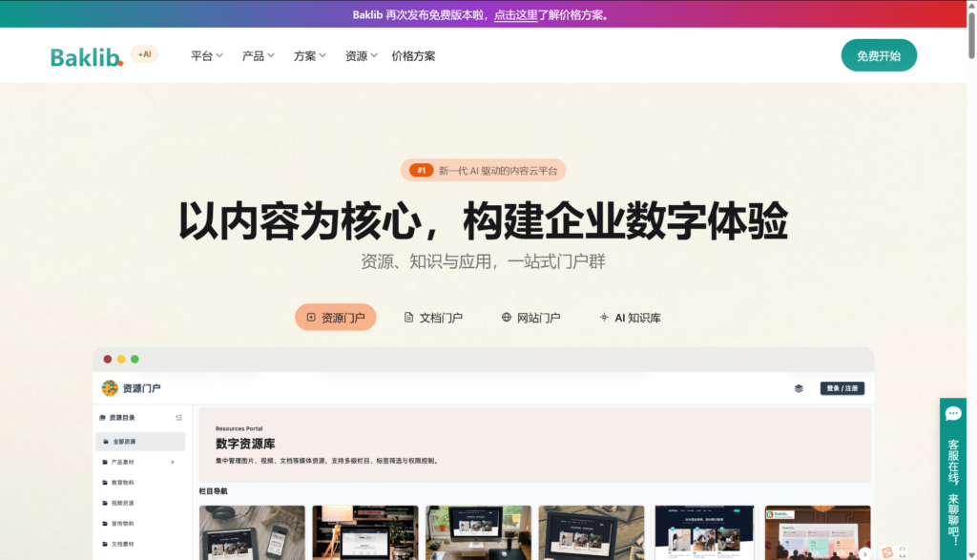Expand the 资源 navigation menu

coord(362,56)
